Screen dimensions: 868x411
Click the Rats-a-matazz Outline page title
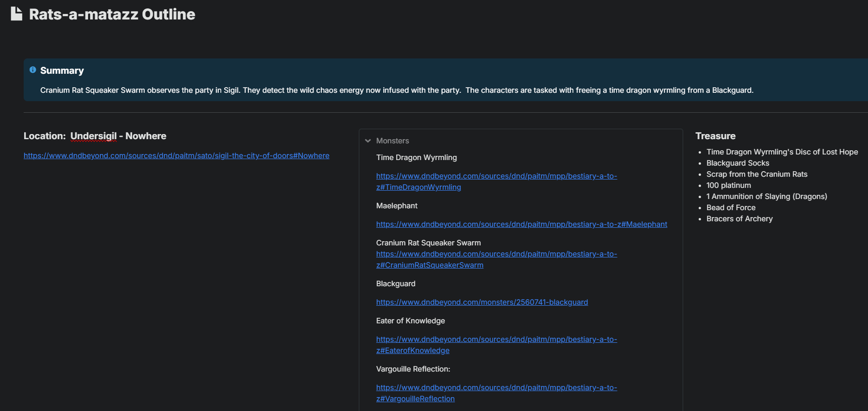tap(112, 14)
